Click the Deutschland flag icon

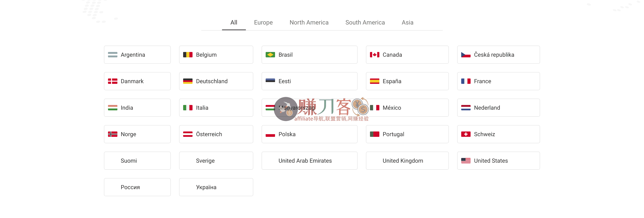point(188,81)
